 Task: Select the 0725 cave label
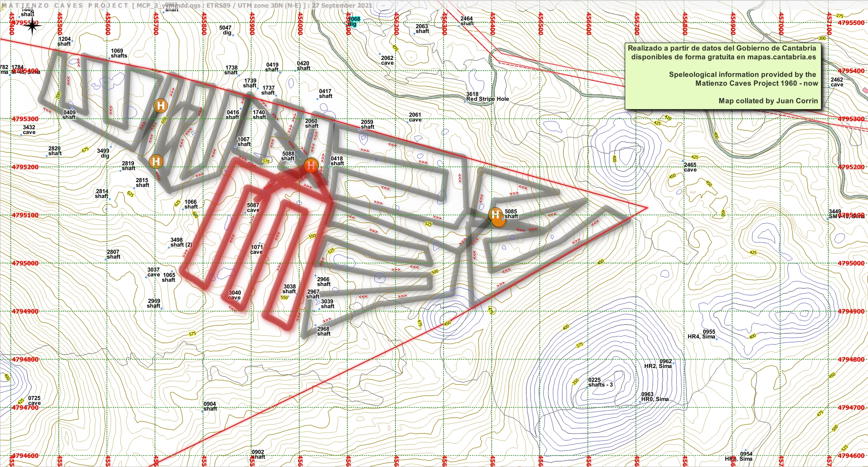point(34,401)
